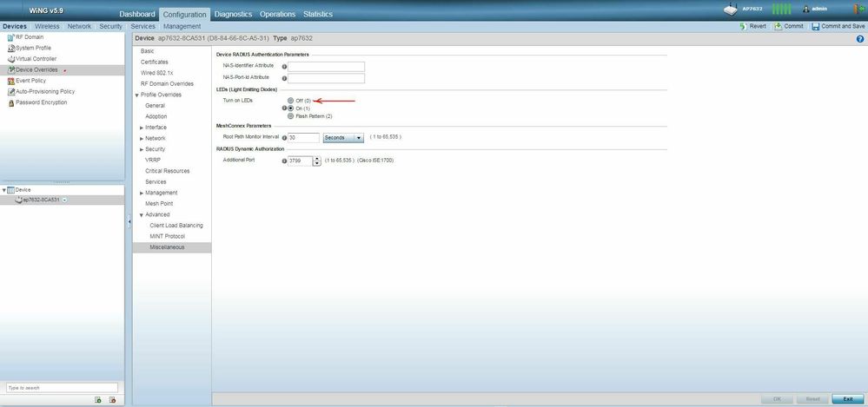Click the greyed Reset button
The height and width of the screenshot is (407, 868).
click(812, 399)
